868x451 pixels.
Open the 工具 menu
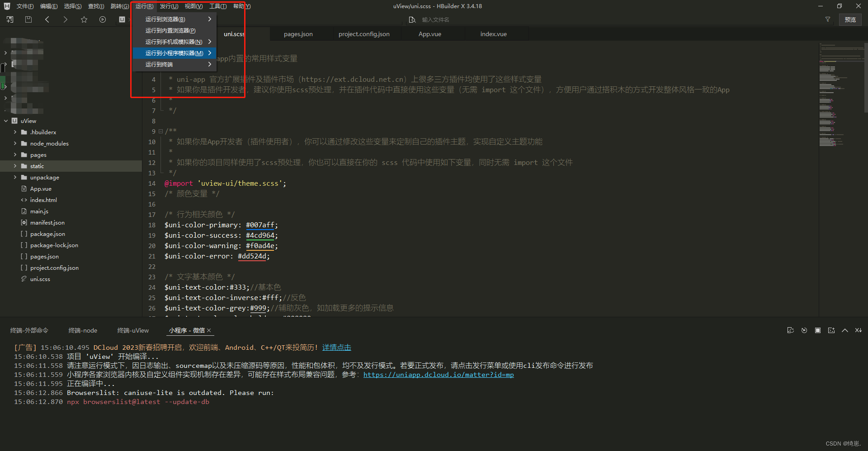click(217, 6)
